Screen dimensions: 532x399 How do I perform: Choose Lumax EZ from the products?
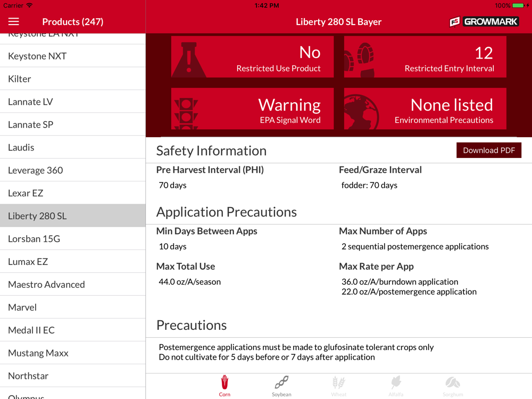click(72, 262)
